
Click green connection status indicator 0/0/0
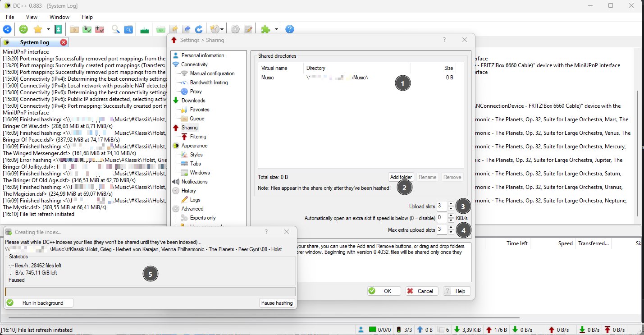pos(379,330)
